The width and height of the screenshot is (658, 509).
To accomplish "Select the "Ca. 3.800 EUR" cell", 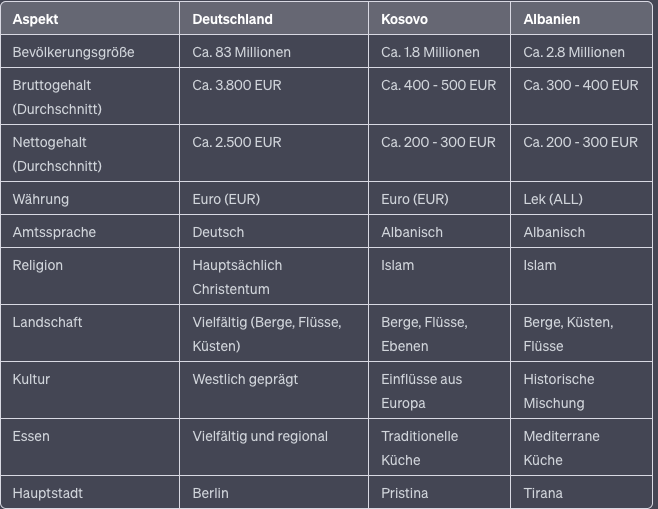I will coord(237,85).
